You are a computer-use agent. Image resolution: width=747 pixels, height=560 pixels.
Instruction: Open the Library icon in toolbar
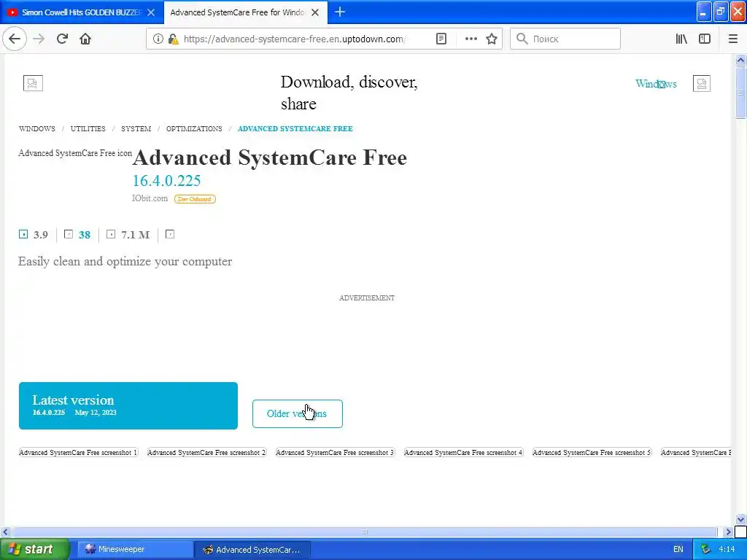(x=681, y=39)
